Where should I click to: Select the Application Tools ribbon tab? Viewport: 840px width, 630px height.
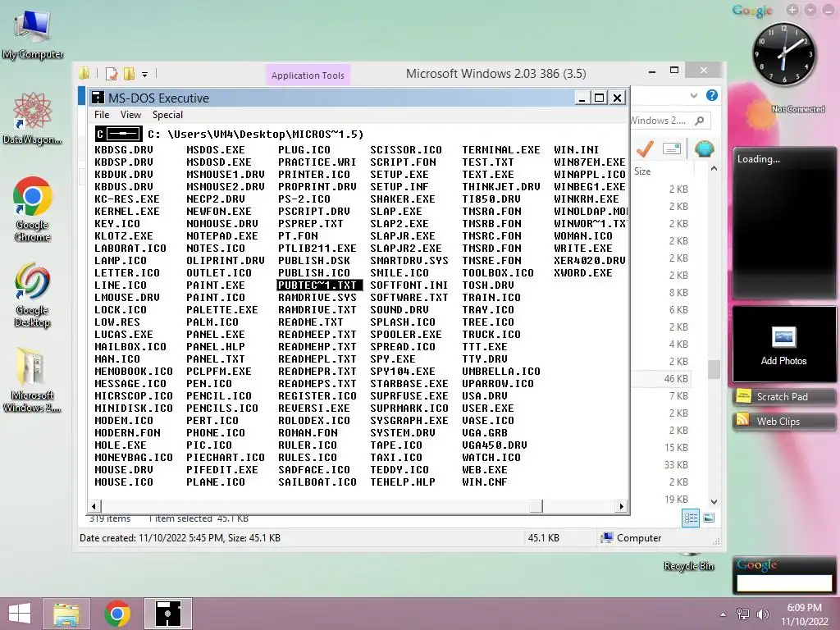click(x=308, y=75)
